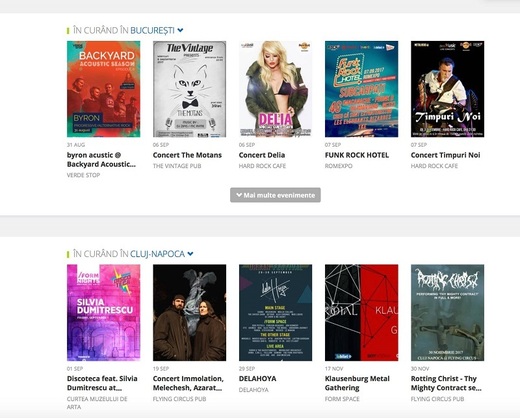Open the Immolation concert photo poster

click(189, 313)
